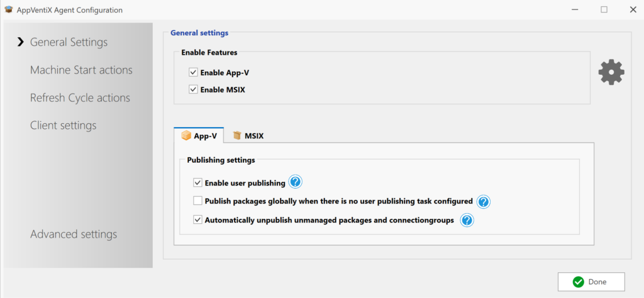Click the AppVentiX title bar app icon

point(8,10)
